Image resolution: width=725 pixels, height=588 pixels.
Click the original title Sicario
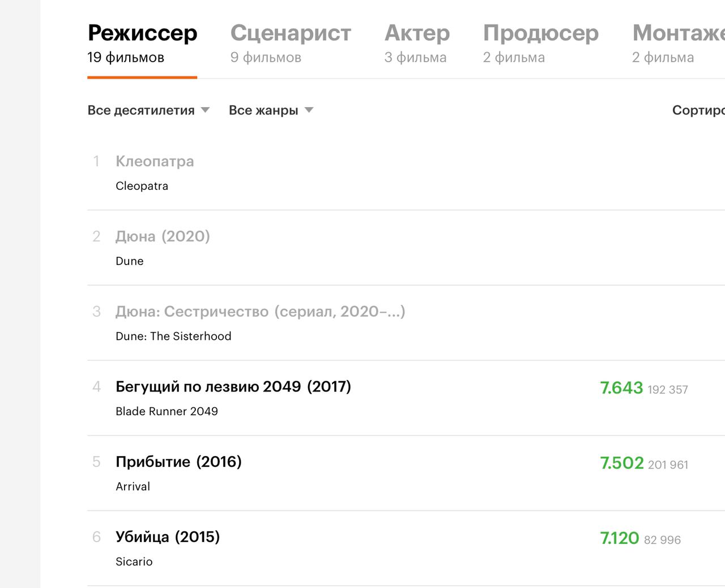point(134,561)
